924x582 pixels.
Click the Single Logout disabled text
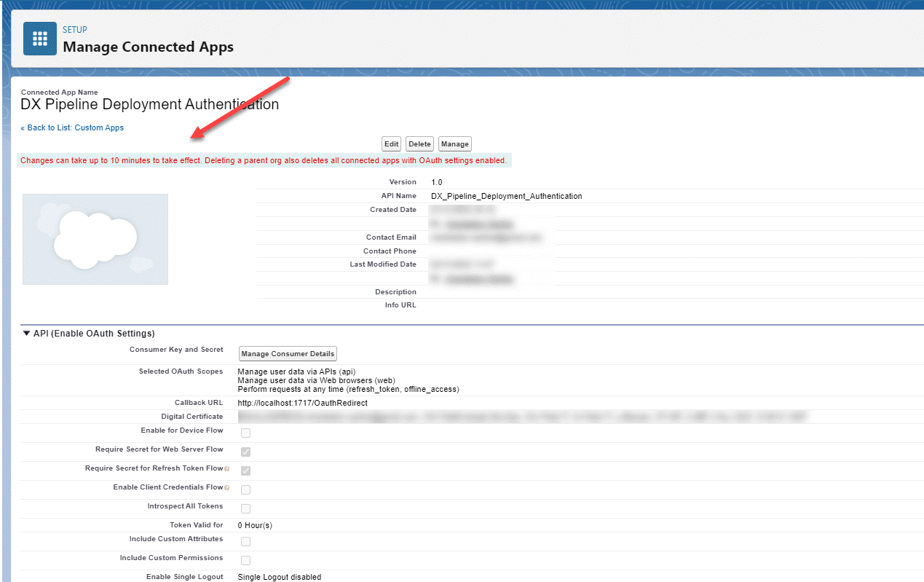click(x=279, y=577)
